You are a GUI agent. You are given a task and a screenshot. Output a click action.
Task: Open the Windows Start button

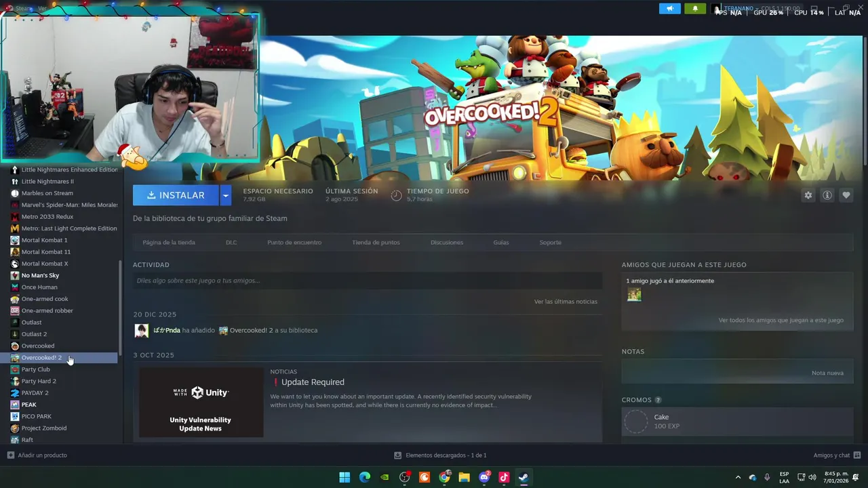click(344, 477)
